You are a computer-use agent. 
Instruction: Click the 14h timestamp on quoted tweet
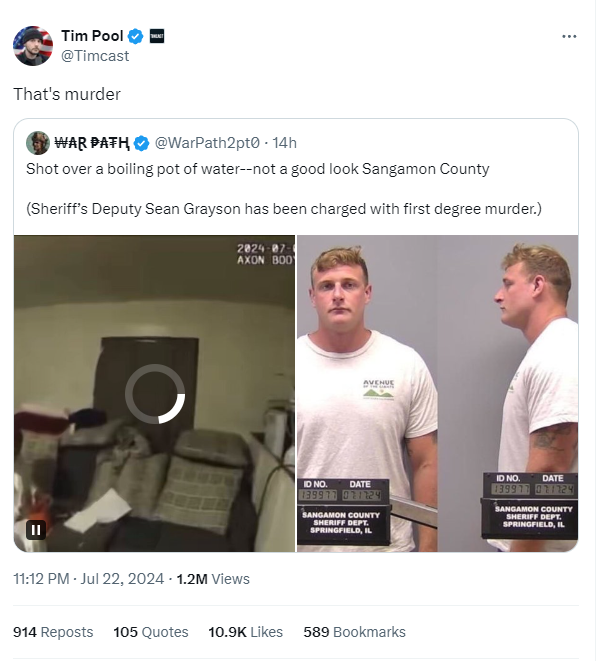[x=284, y=143]
